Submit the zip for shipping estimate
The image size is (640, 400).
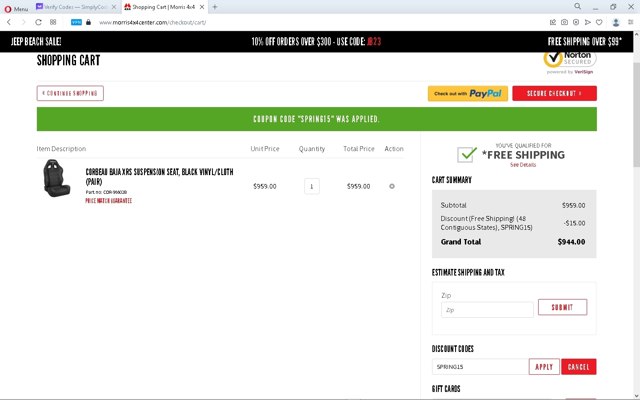[562, 307]
